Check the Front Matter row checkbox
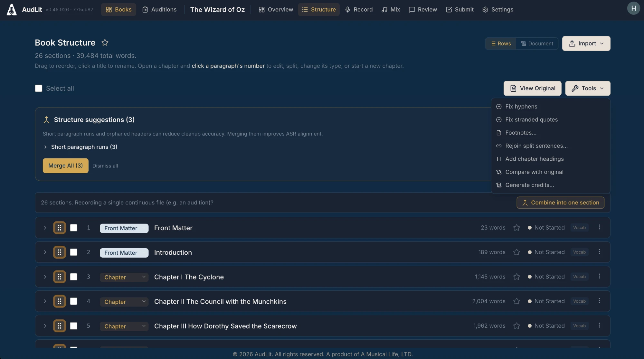644x359 pixels. [x=74, y=228]
